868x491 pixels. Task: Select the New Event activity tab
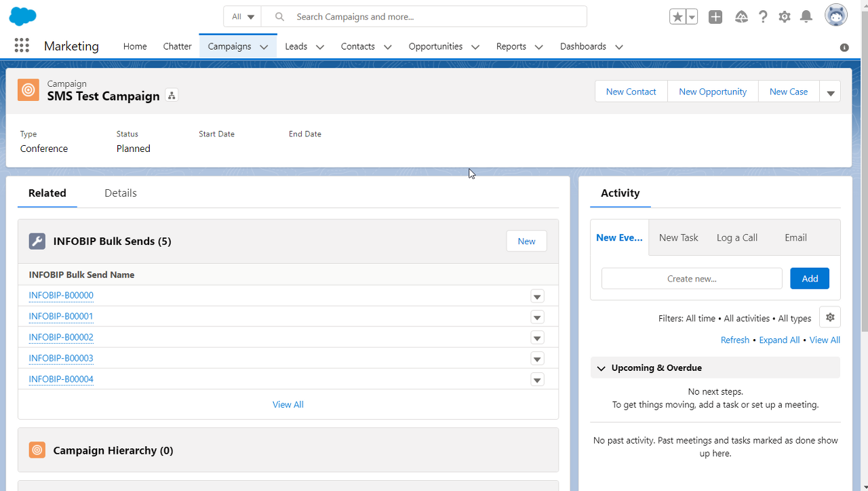[x=619, y=237]
